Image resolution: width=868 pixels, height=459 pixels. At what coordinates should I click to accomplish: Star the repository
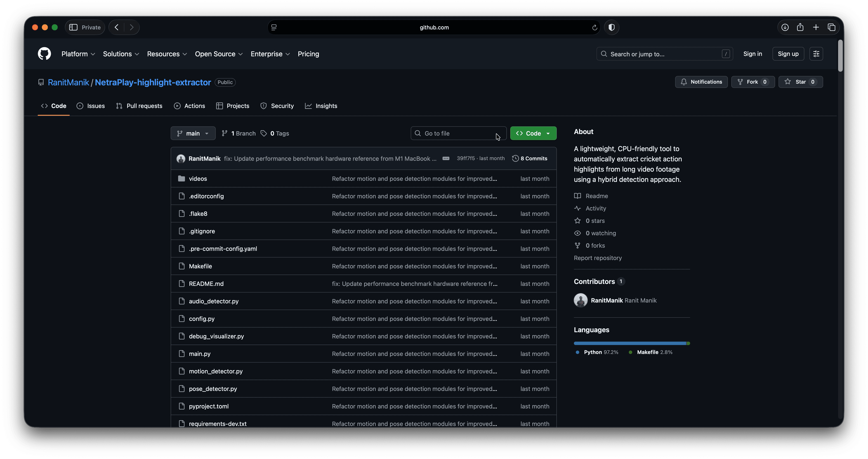(800, 82)
